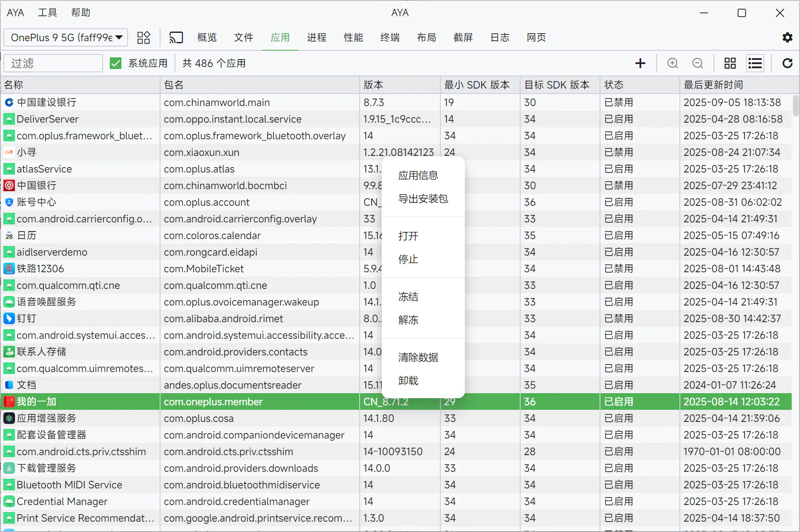The height and width of the screenshot is (532, 800).
Task: Switch to 概览 tab
Action: (x=207, y=37)
